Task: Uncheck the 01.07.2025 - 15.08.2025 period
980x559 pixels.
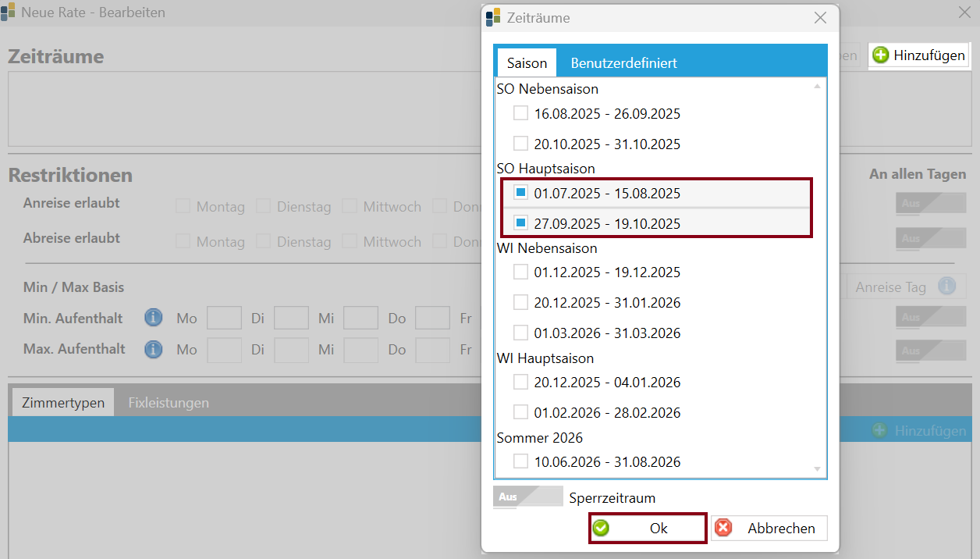Action: [520, 192]
